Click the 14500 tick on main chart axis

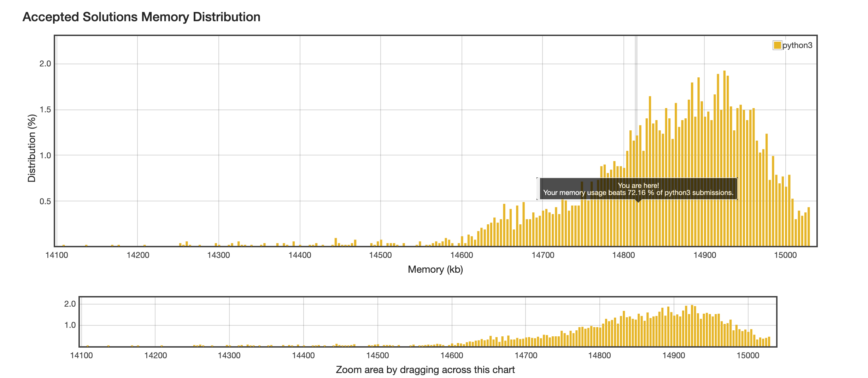[x=381, y=255]
